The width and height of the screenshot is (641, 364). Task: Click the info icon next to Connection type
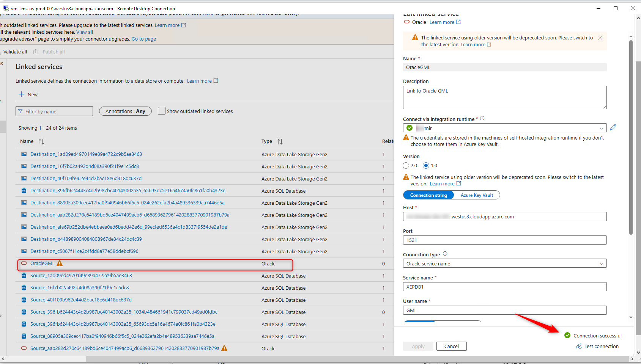pos(445,254)
